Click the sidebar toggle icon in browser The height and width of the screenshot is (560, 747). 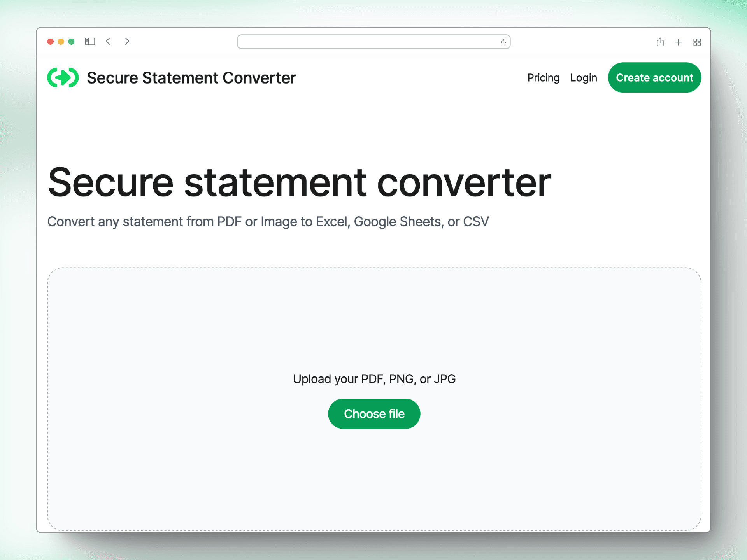91,40
